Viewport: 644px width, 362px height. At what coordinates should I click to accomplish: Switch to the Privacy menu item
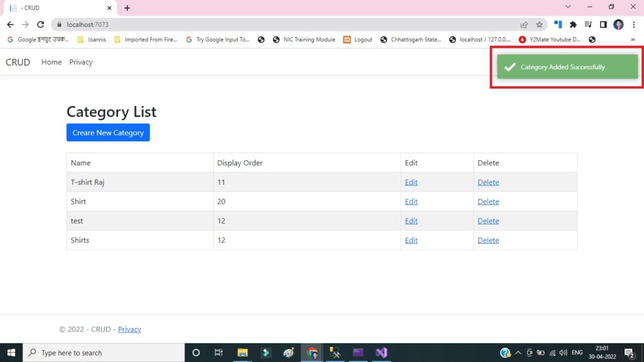80,62
